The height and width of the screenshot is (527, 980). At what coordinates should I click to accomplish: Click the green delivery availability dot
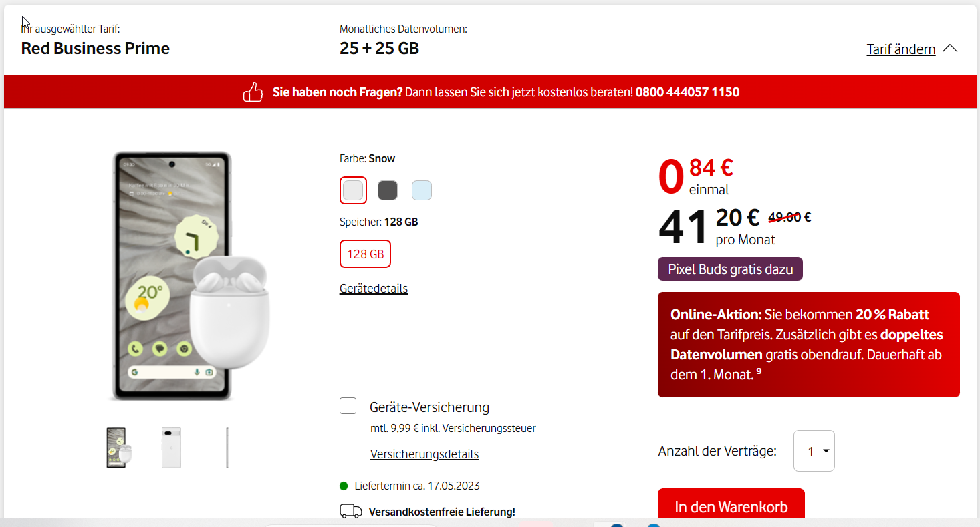pos(344,486)
